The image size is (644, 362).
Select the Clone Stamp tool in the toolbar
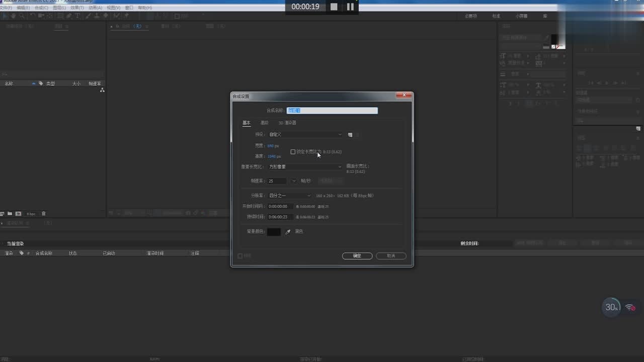coord(97,16)
